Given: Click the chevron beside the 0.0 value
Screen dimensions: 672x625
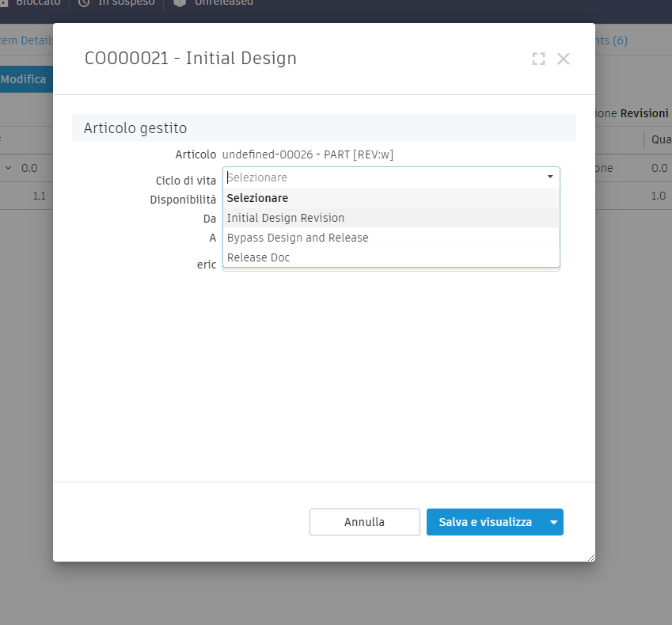Looking at the screenshot, I should [9, 168].
